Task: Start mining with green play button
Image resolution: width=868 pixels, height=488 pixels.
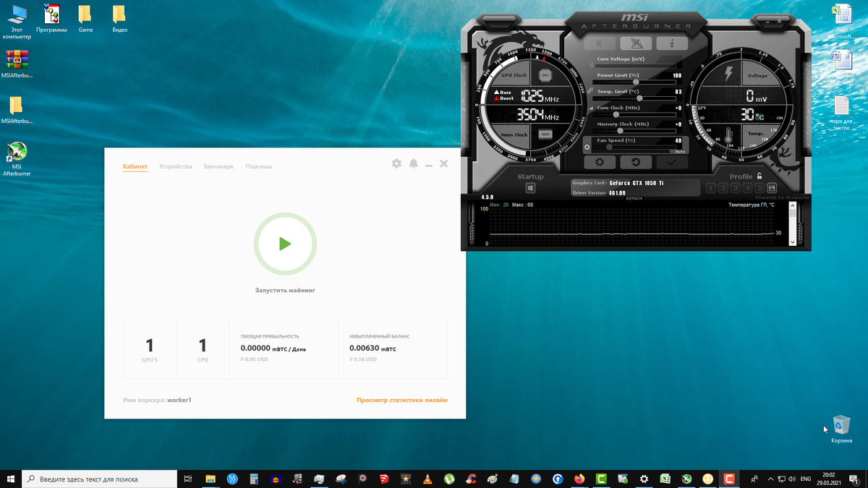Action: pyautogui.click(x=285, y=244)
